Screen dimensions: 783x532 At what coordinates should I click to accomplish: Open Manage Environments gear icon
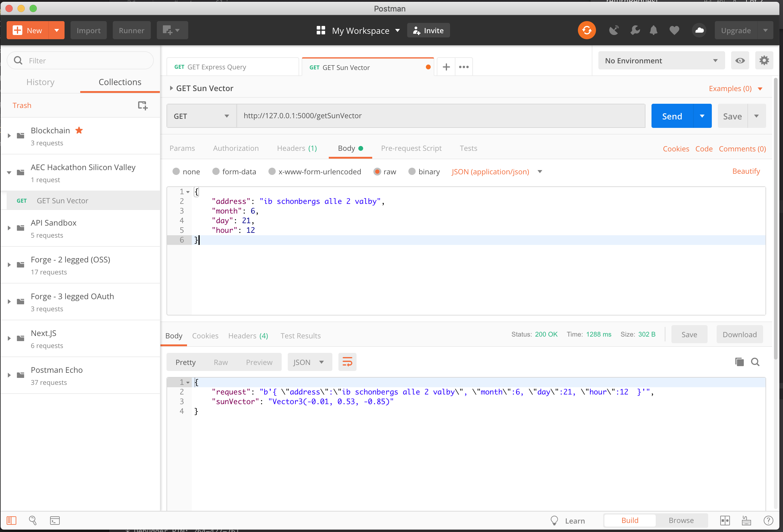coord(764,61)
